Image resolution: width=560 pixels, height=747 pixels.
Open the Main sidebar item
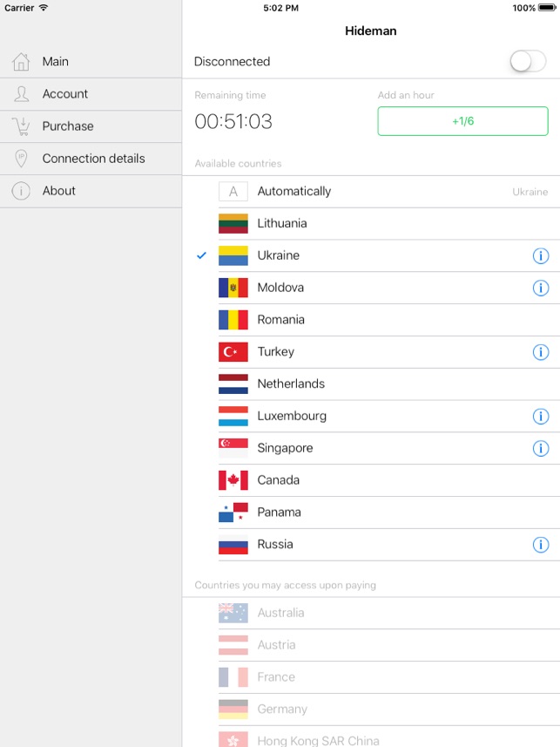(x=91, y=62)
